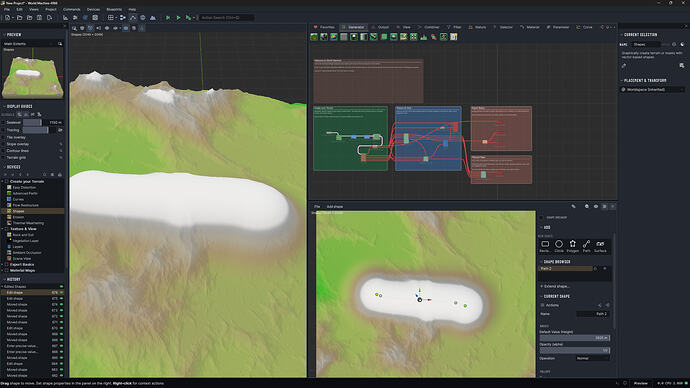
Task: Collapse the Devices section
Action: click(x=4, y=167)
